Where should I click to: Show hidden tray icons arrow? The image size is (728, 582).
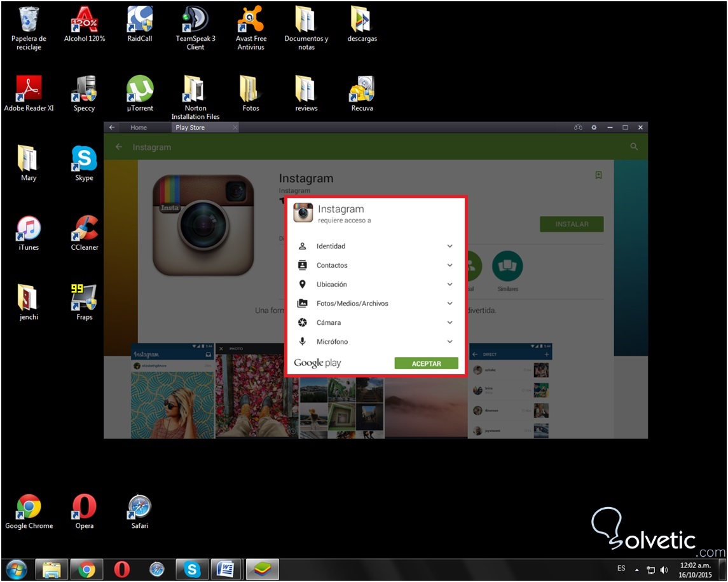[637, 570]
